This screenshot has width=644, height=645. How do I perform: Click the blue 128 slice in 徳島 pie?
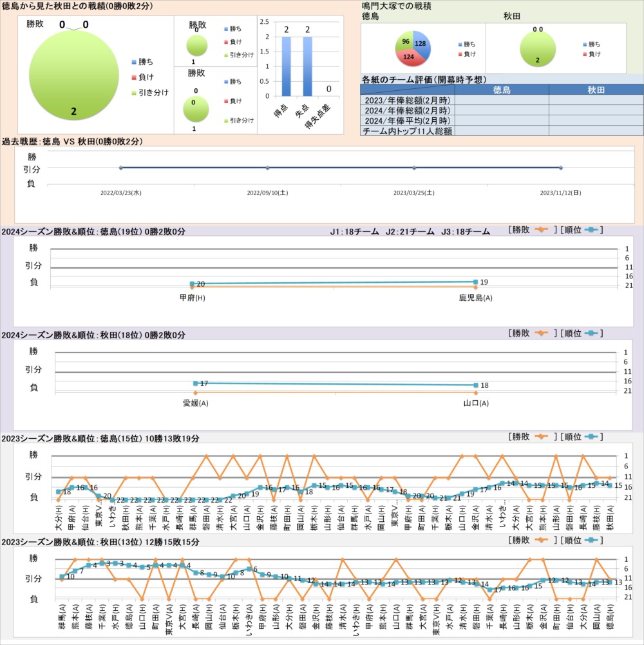coord(421,42)
